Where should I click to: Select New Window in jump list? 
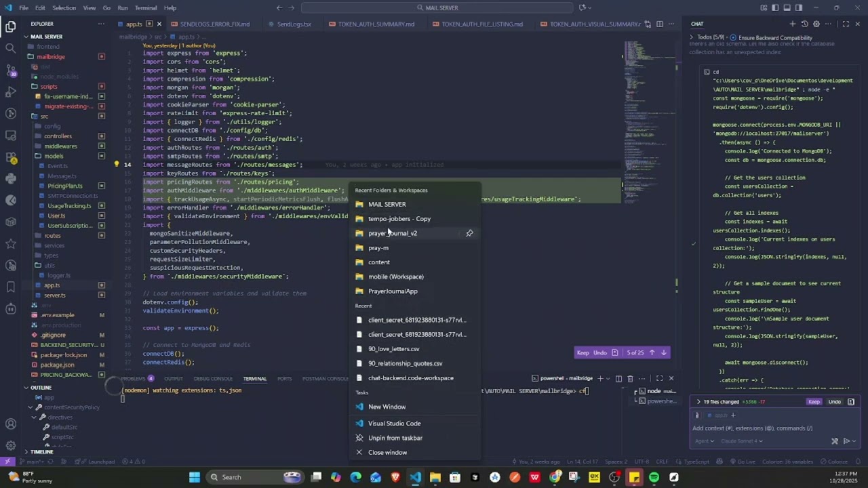(387, 407)
